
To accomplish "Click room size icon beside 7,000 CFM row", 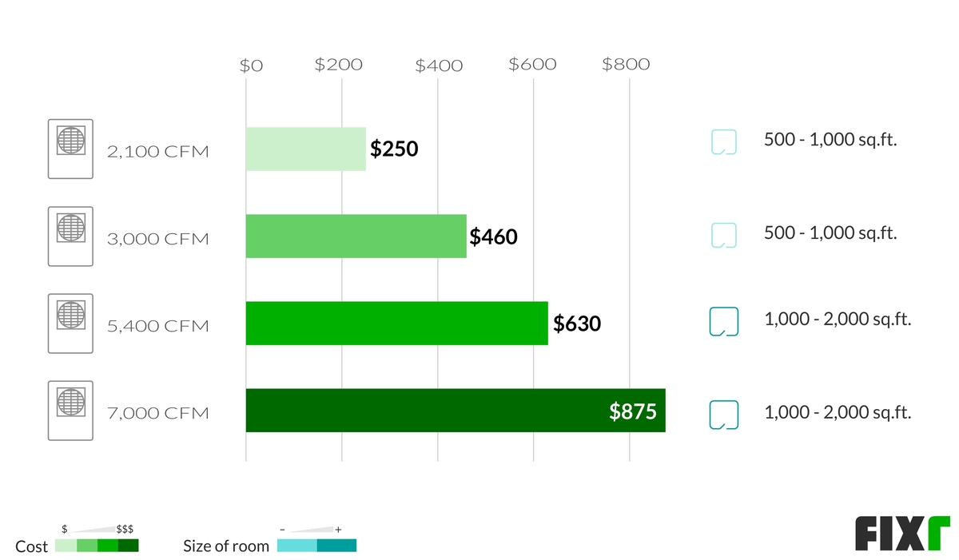I will (723, 415).
